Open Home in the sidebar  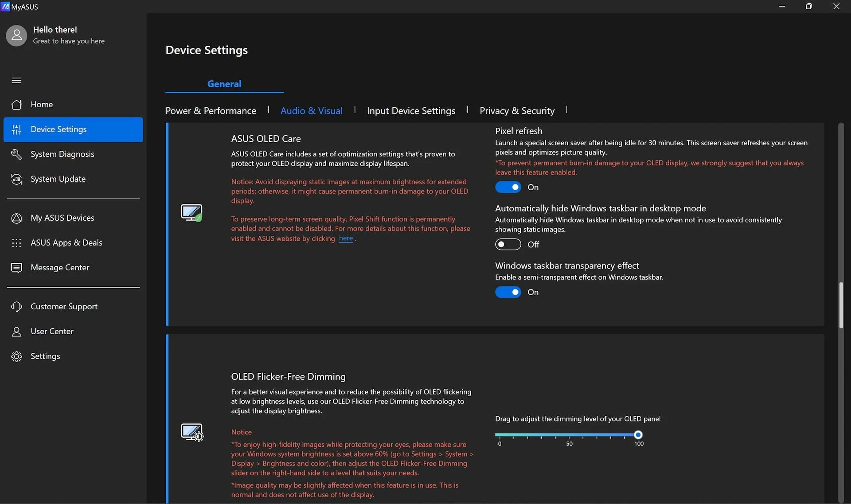[x=73, y=105]
